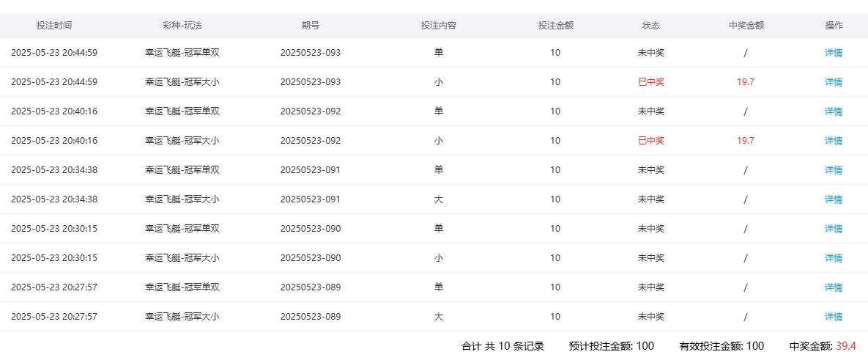Viewport: 868px width, 360px height.
Task: Click the 投注时间 column header
Action: [54, 25]
